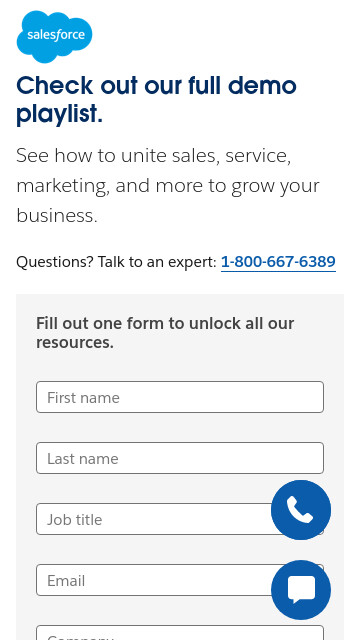
Task: Click the Salesforce cloud logo
Action: (x=54, y=37)
